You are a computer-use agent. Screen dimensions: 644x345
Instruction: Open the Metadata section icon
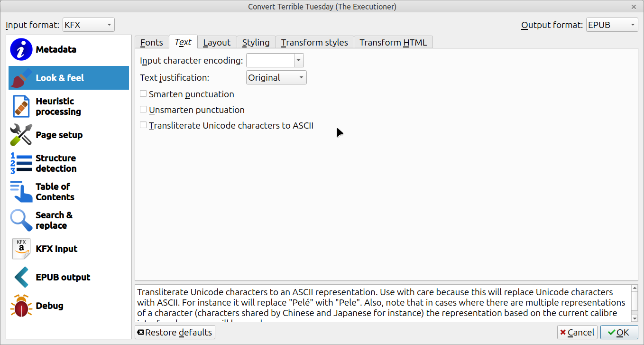point(21,49)
